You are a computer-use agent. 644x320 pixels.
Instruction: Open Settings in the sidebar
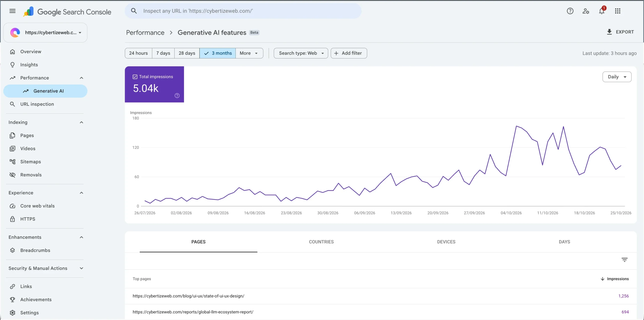pyautogui.click(x=45, y=312)
